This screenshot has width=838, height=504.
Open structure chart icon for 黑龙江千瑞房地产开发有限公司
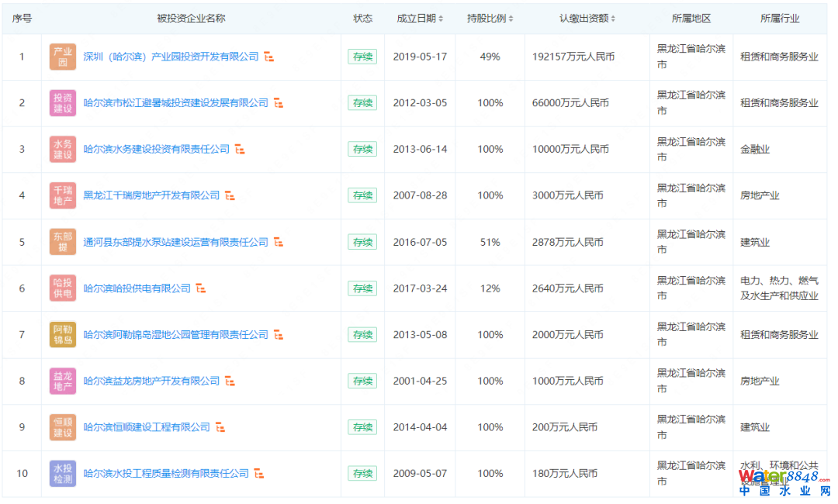point(230,195)
